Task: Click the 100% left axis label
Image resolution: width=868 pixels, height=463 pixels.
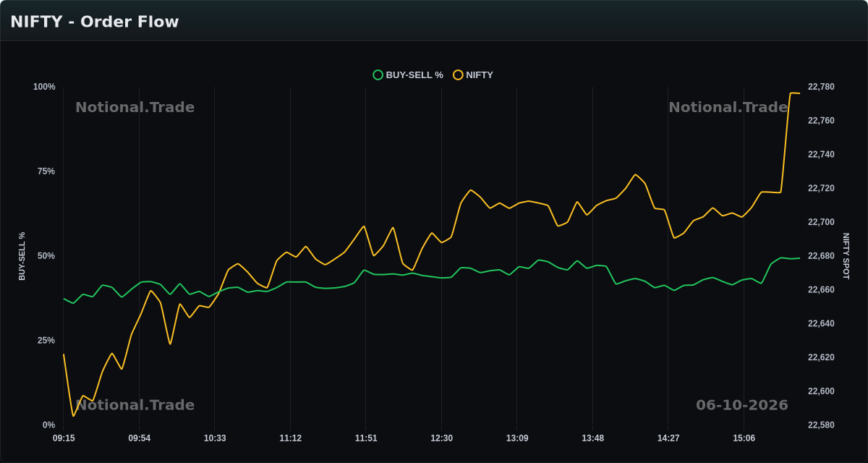Action: point(44,87)
